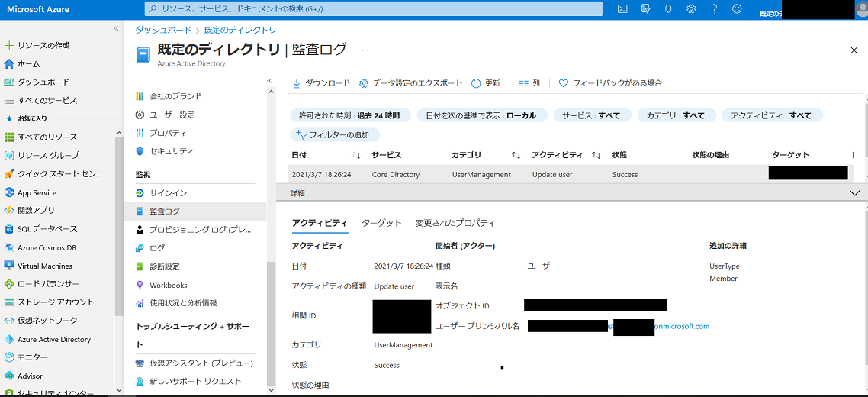Screen dimensions: 868x397
Task: Click リソースの作成 plus icon
Action: click(x=9, y=46)
